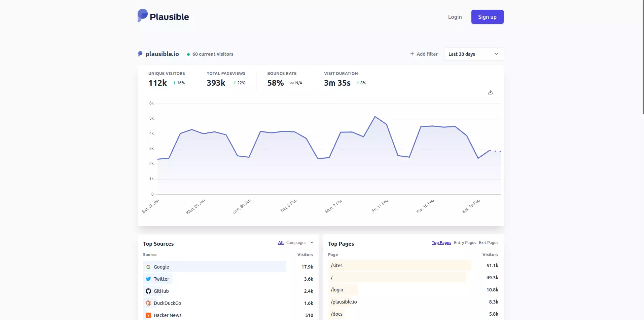Click the 16% unique visitors change indicator

(179, 83)
